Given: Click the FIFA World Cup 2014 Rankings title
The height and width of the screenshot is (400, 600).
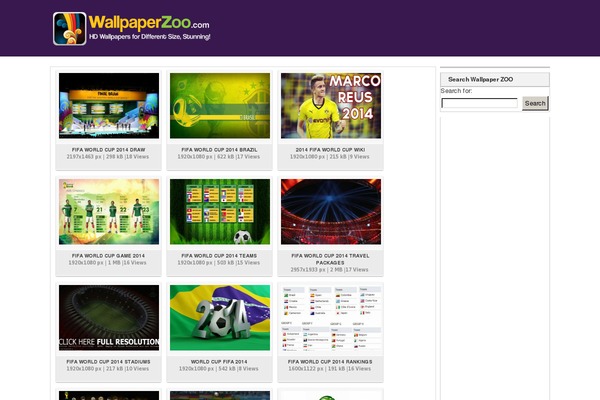Looking at the screenshot, I should click(x=330, y=362).
